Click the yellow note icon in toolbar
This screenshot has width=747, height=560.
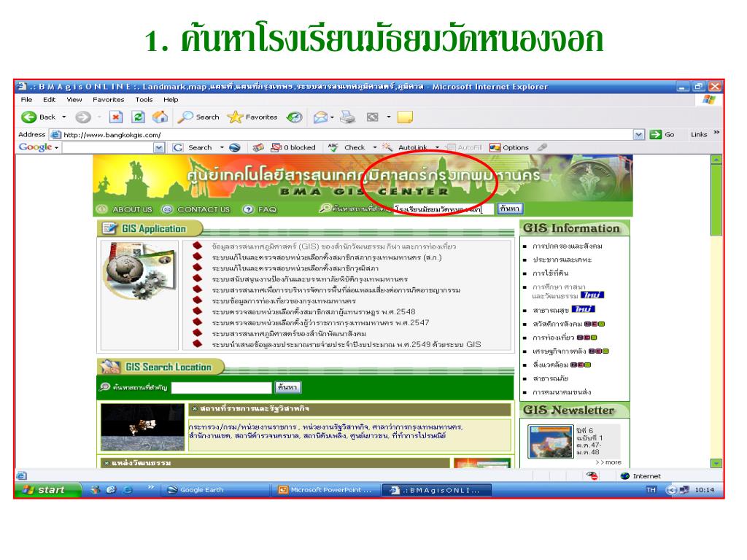click(405, 117)
